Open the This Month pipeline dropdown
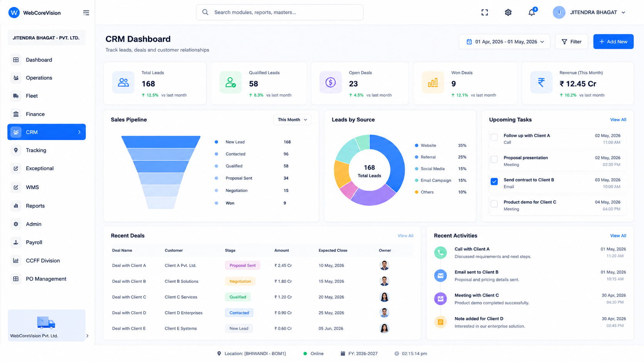644x362 pixels. click(x=292, y=120)
